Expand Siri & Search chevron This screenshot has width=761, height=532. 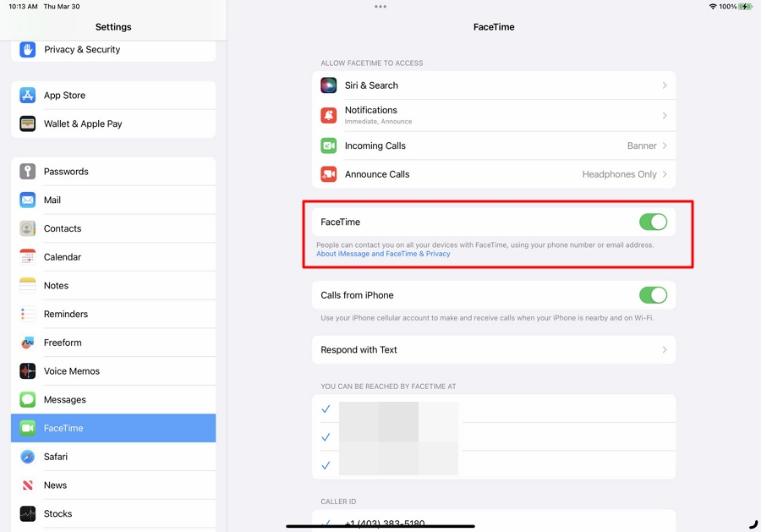coord(665,85)
